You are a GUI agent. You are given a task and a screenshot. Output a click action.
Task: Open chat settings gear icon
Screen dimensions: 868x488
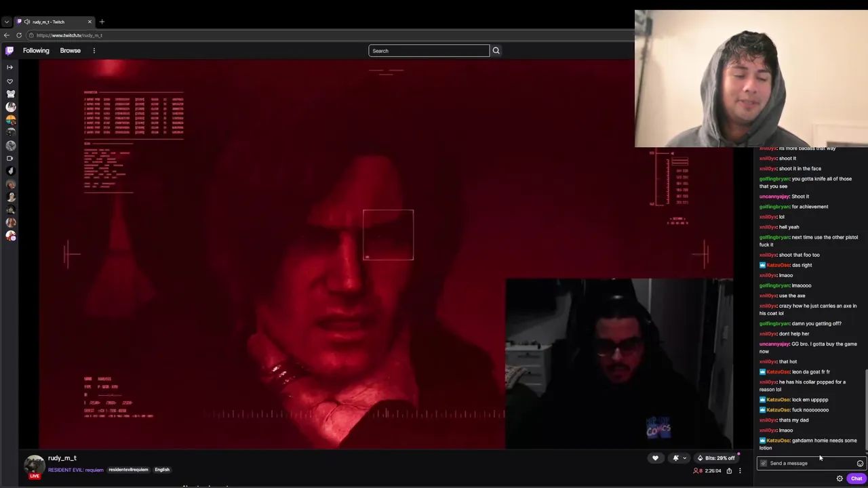(840, 479)
